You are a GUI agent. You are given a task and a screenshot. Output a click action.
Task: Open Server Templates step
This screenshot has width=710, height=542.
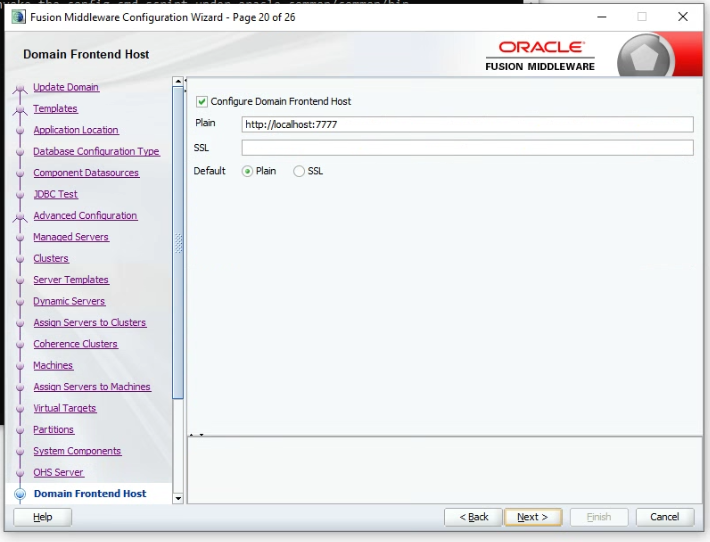[71, 280]
